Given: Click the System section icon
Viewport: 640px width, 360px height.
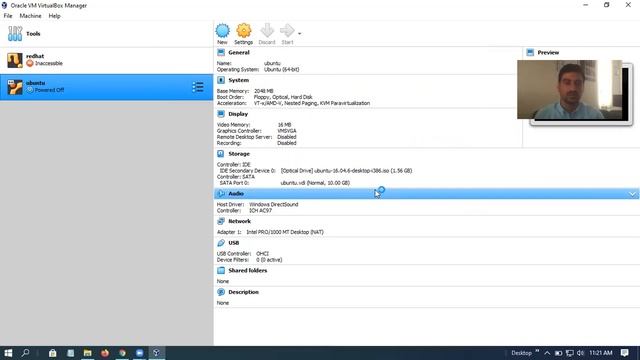Looking at the screenshot, I should pos(221,80).
